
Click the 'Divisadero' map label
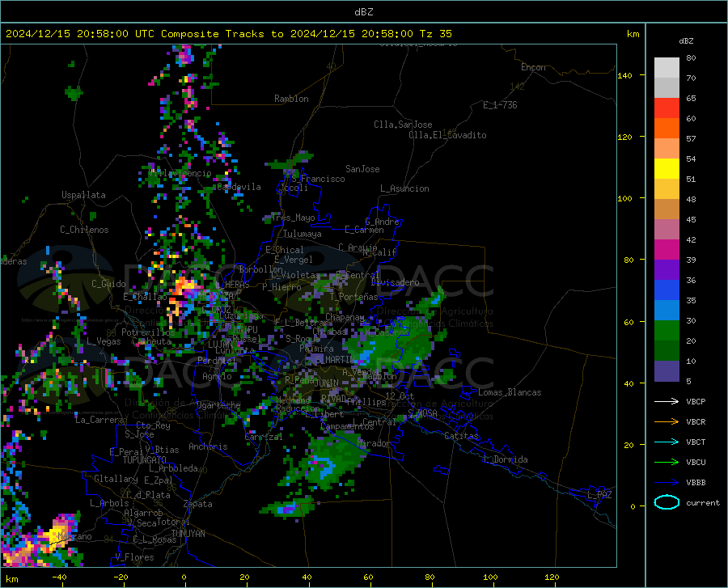click(395, 282)
